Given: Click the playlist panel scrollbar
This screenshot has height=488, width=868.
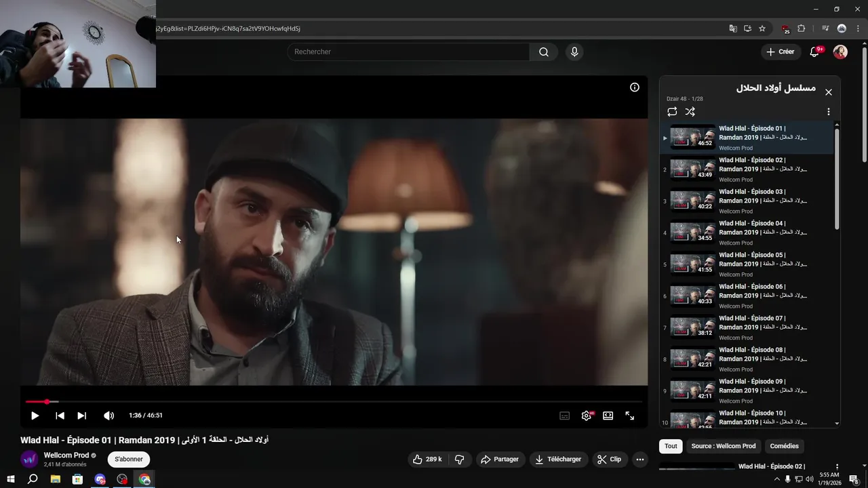Looking at the screenshot, I should click(x=837, y=180).
